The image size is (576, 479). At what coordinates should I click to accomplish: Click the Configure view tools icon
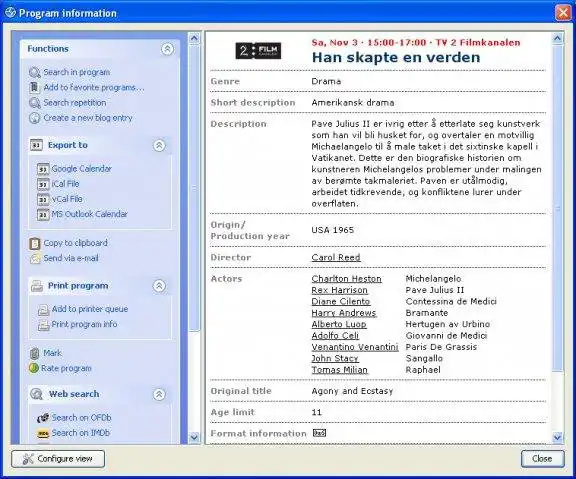(28, 459)
